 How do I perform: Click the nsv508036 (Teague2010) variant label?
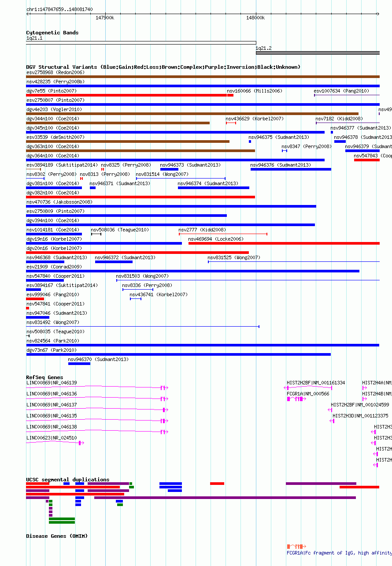pos(120,230)
